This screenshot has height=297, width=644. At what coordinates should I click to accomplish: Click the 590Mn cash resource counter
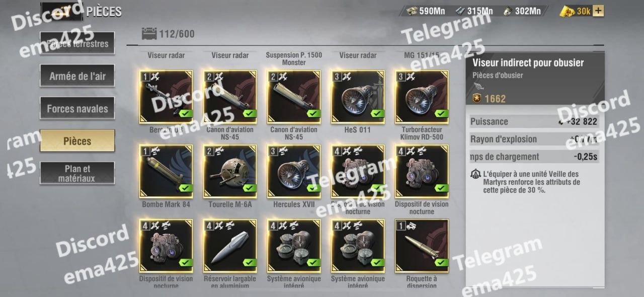[x=426, y=11]
